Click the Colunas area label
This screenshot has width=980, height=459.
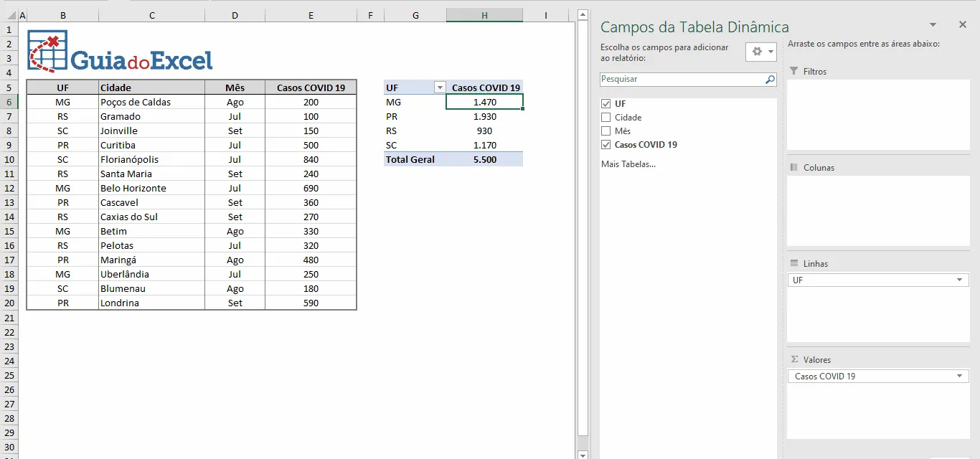819,168
